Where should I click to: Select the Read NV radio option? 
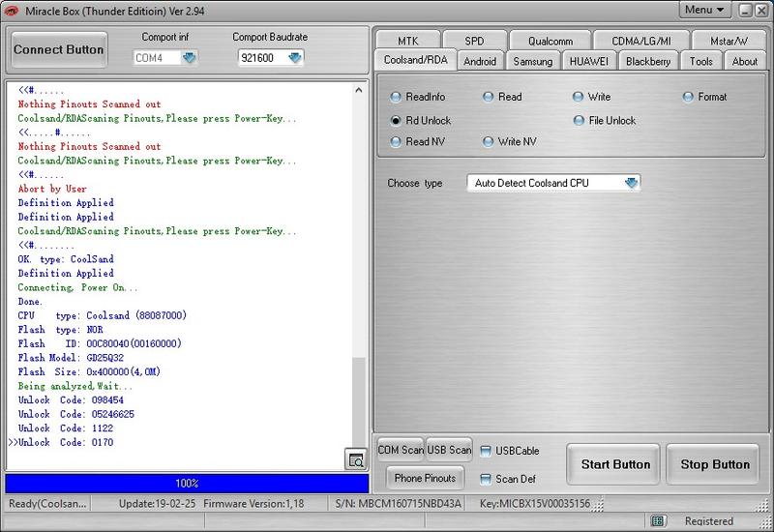pyautogui.click(x=417, y=141)
